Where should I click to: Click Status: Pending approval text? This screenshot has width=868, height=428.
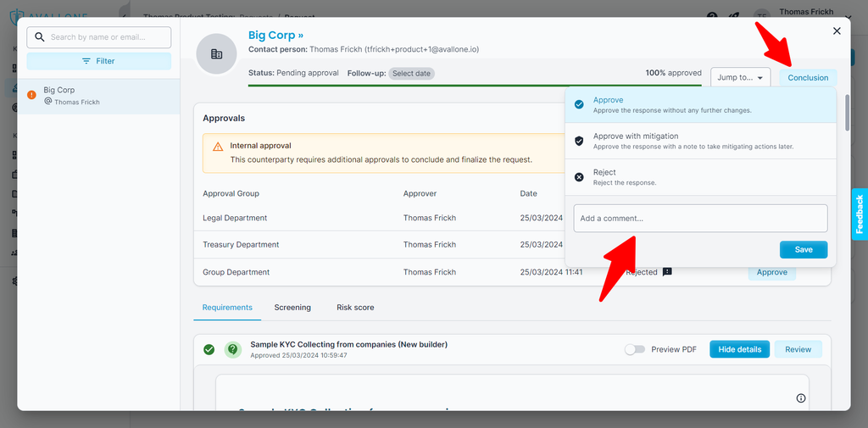pyautogui.click(x=293, y=73)
